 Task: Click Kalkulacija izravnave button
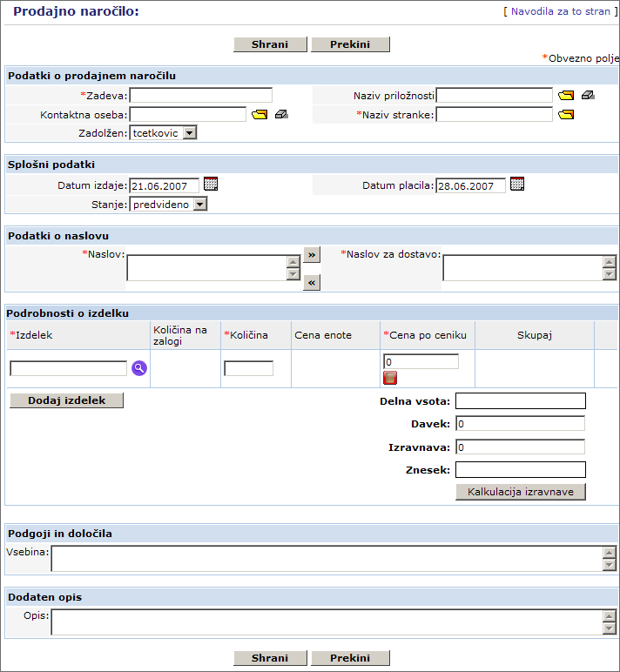pos(520,492)
